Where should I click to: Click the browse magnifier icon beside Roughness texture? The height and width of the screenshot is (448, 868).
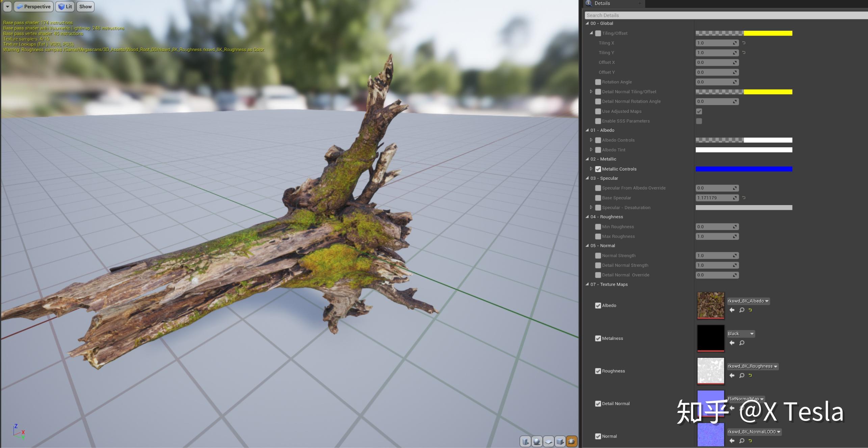741,375
